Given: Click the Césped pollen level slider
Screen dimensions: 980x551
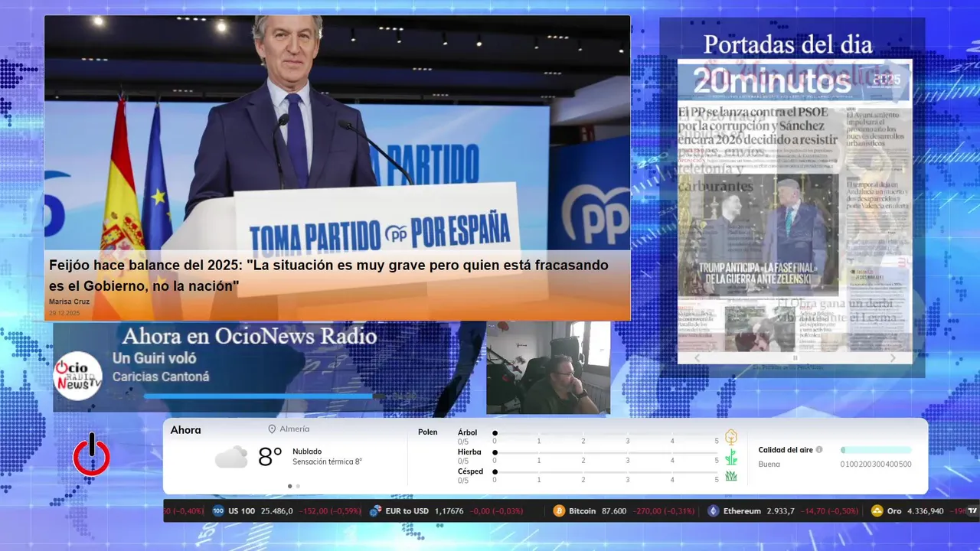Looking at the screenshot, I should 606,472.
